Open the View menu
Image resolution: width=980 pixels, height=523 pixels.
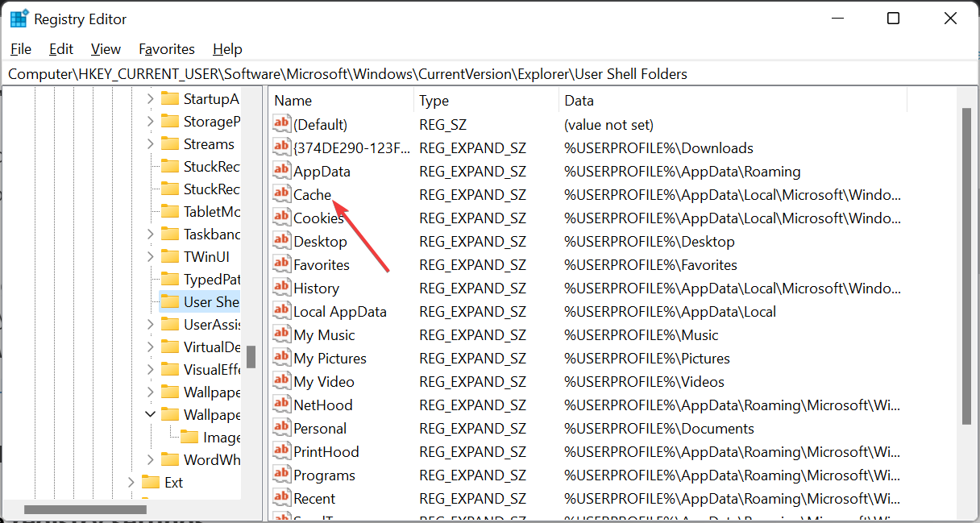coord(106,49)
